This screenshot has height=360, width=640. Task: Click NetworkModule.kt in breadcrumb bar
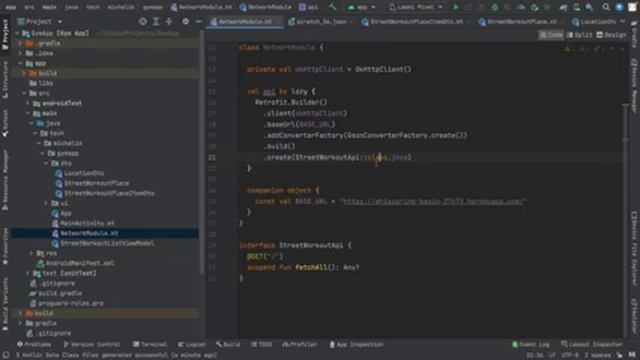[x=202, y=7]
